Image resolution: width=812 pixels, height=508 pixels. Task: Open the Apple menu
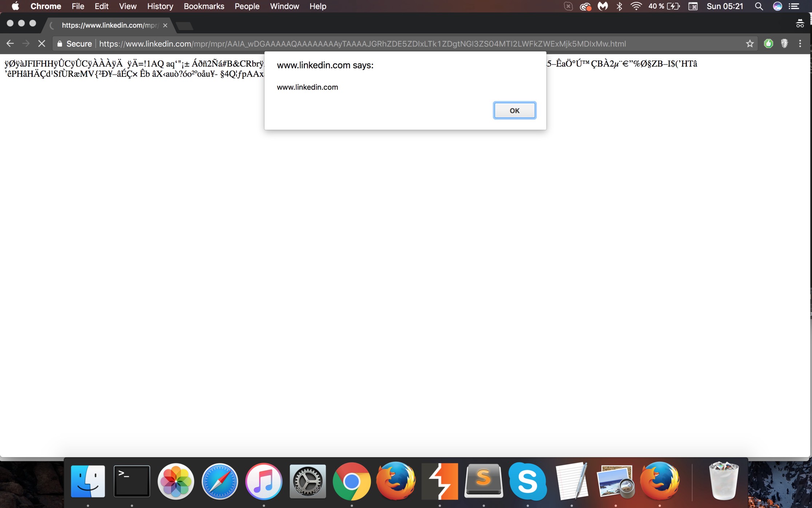click(x=15, y=6)
